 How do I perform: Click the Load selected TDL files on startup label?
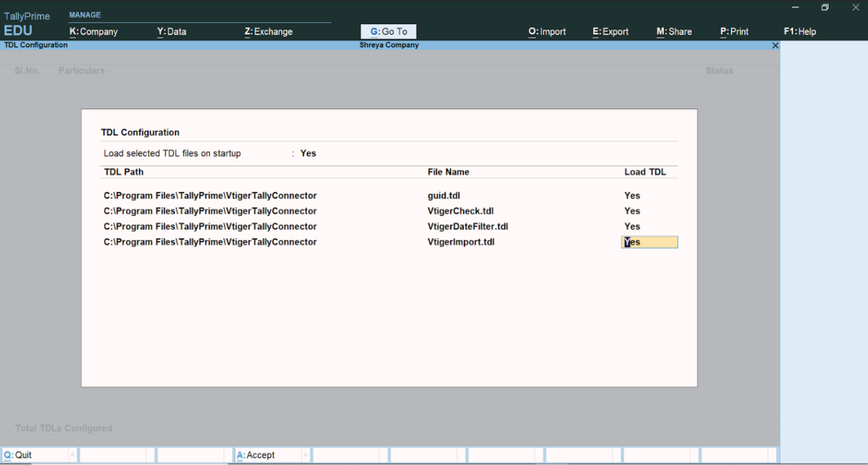(172, 153)
